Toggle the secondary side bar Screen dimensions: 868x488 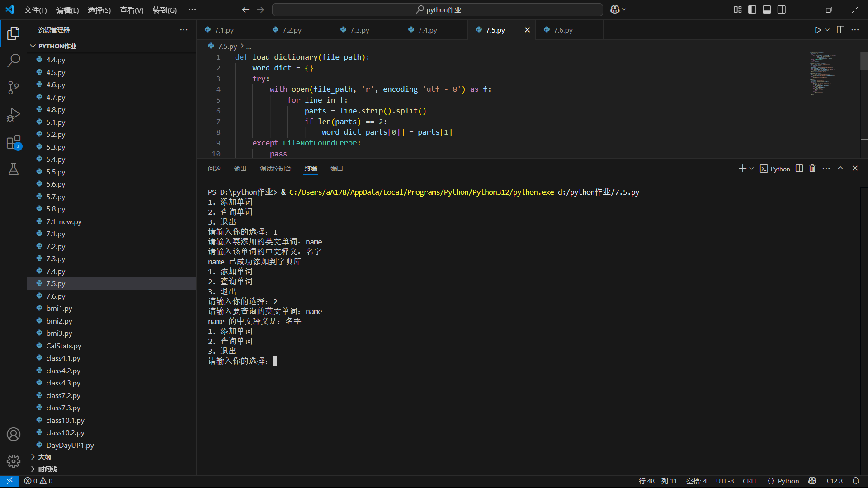(x=782, y=9)
